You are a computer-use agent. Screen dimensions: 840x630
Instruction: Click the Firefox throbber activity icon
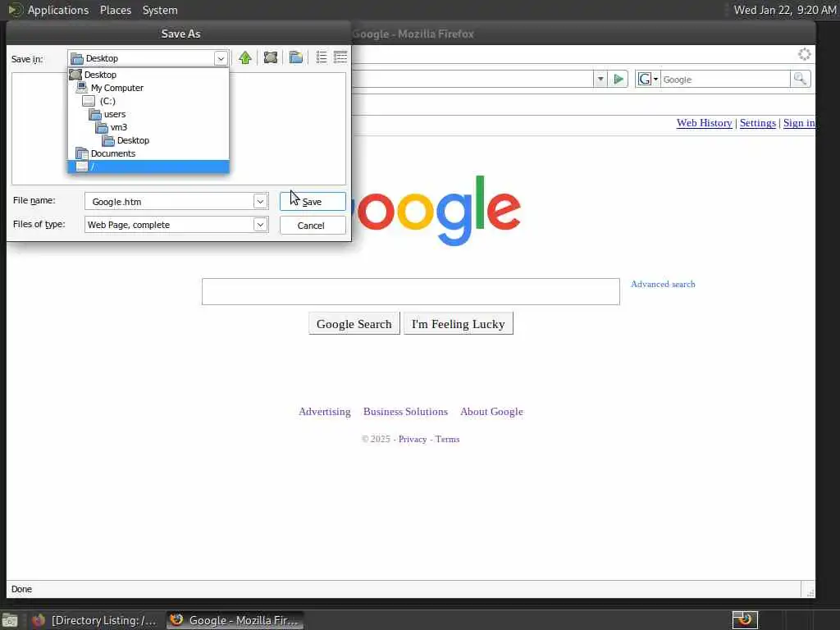[804, 54]
